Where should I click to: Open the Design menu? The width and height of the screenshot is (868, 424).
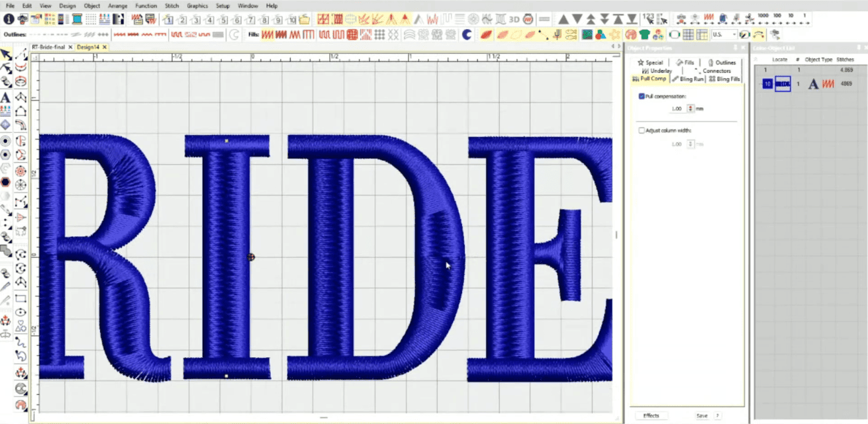67,5
